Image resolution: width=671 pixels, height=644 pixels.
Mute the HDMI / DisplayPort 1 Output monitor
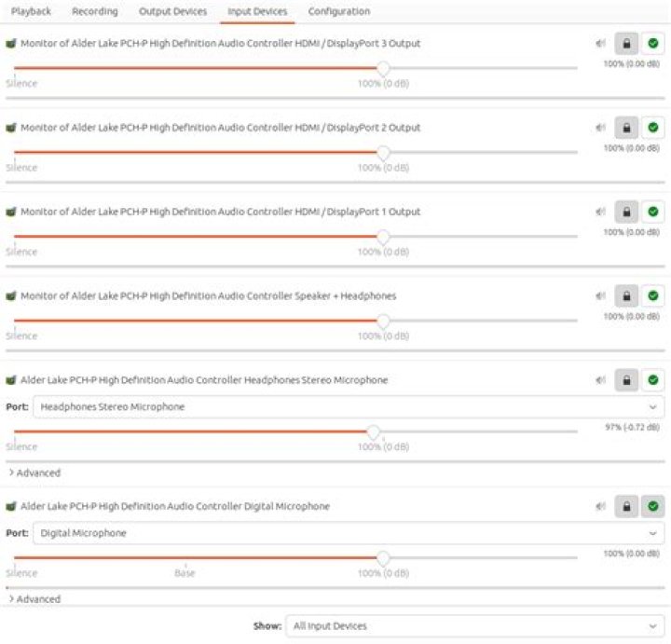click(x=600, y=212)
